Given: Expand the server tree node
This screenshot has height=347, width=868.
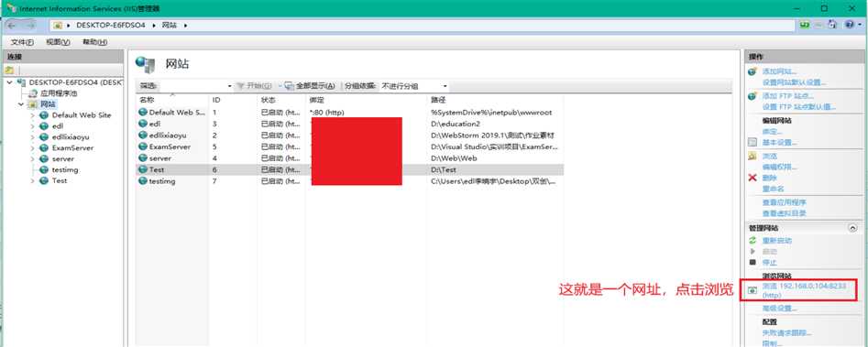Looking at the screenshot, I should point(33,159).
